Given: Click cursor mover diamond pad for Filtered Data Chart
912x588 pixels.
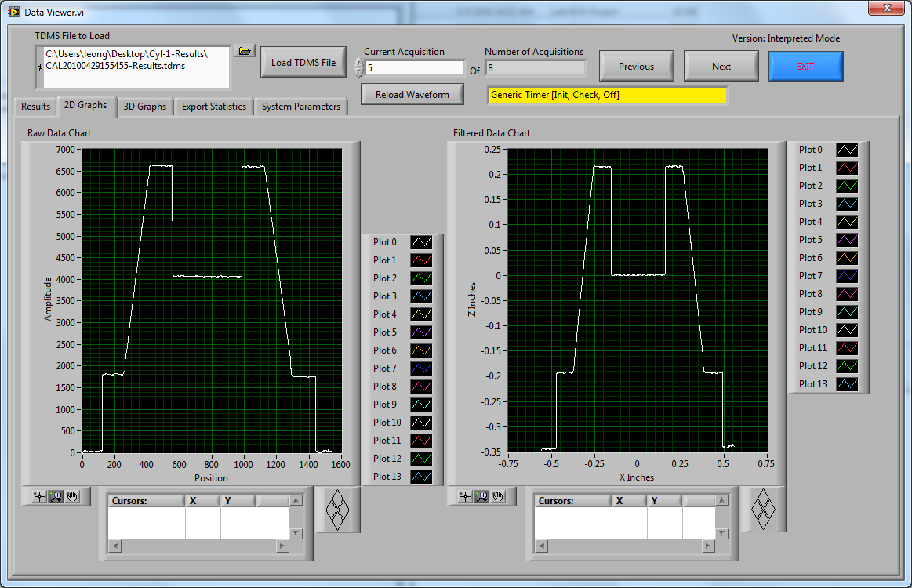Looking at the screenshot, I should [763, 510].
